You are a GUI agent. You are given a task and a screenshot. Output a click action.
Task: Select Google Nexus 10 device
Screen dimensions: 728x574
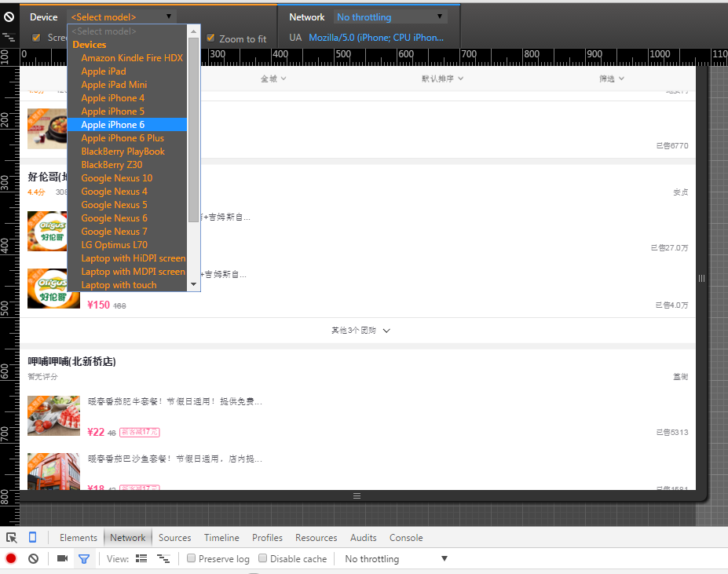[x=127, y=178]
